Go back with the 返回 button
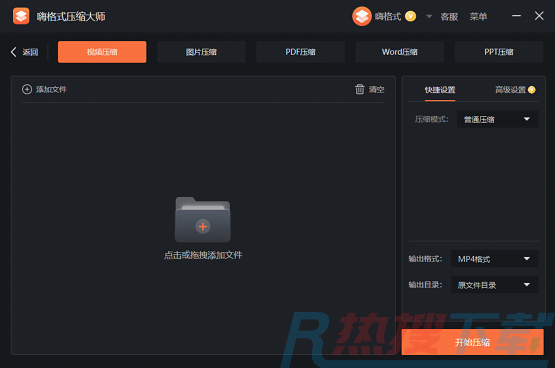The image size is (555, 368). (x=24, y=52)
